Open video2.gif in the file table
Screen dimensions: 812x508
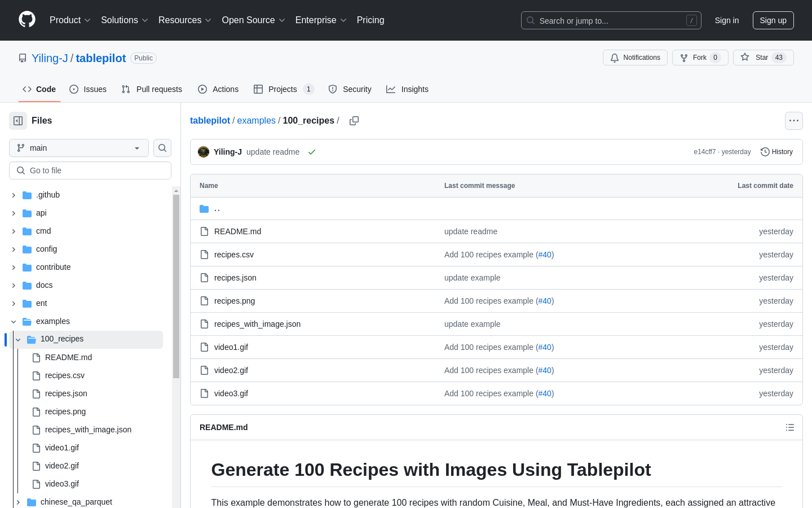231,370
